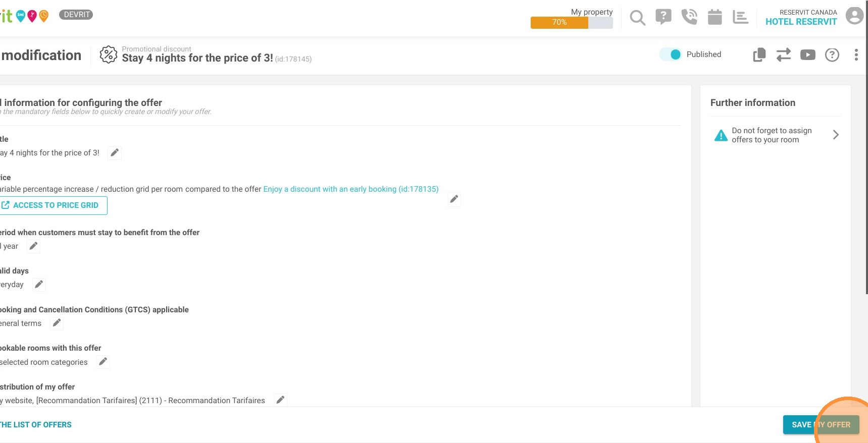Click the 'selected room categories' value

[44, 362]
